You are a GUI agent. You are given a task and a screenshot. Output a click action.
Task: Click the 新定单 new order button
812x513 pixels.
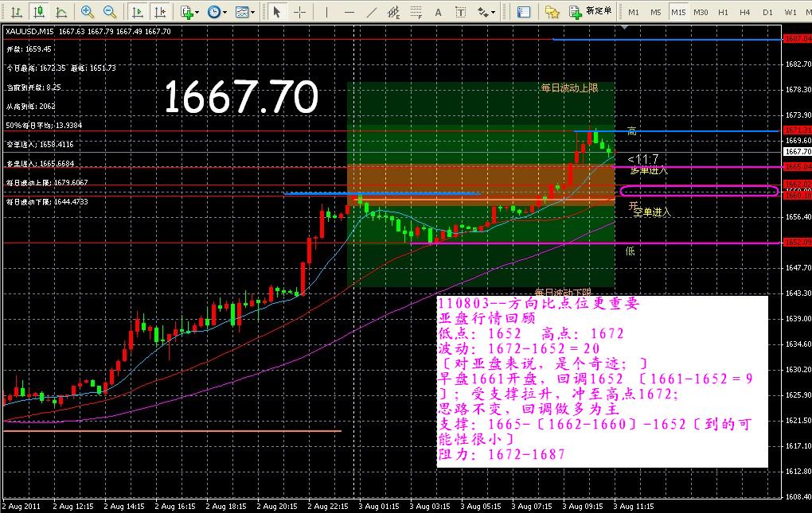click(591, 12)
